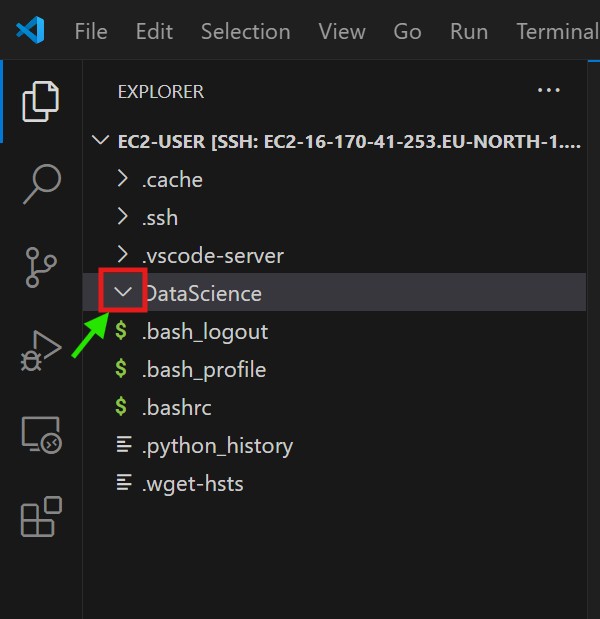Viewport: 600px width, 619px height.
Task: Open the Remote Explorer icon
Action: [x=41, y=435]
